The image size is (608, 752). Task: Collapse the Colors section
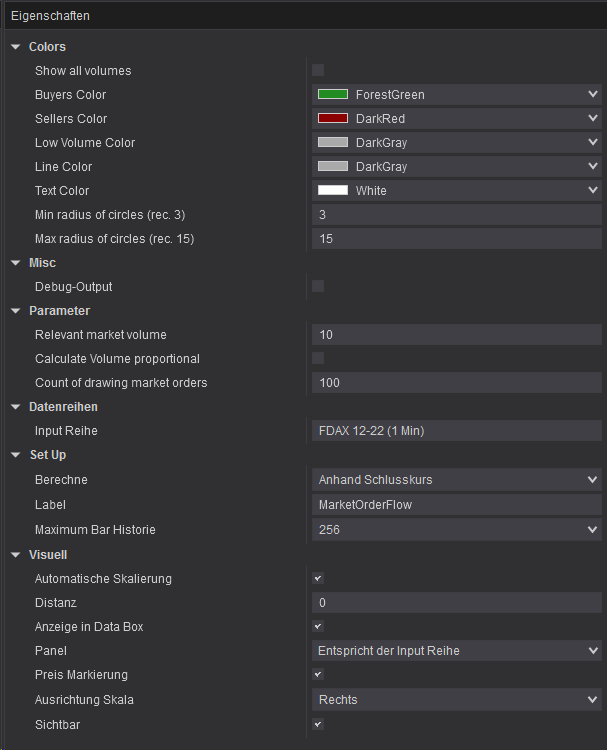pos(16,47)
